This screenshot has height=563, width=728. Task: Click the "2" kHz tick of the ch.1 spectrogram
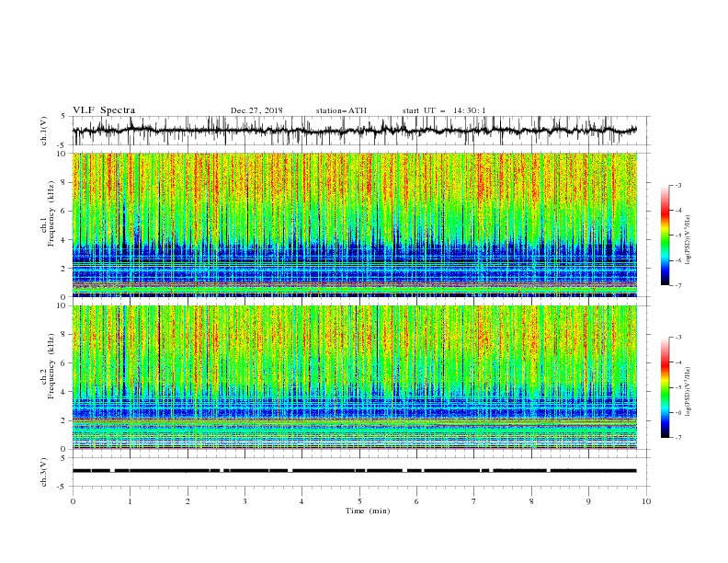[x=64, y=269]
